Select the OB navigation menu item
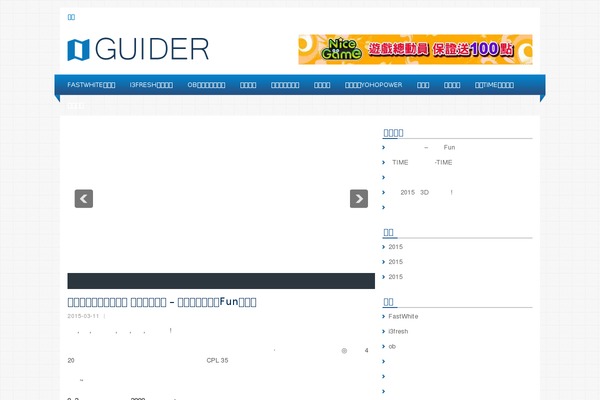Viewport: 600px width, 400px height. pyautogui.click(x=206, y=85)
